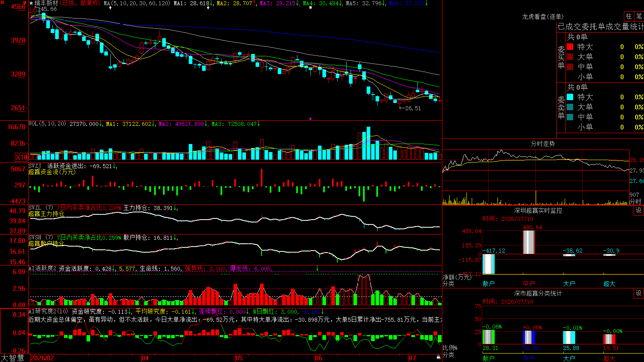Click the 2026/02 date on the timeline
Screen dimensions: 644x362
tap(42, 358)
